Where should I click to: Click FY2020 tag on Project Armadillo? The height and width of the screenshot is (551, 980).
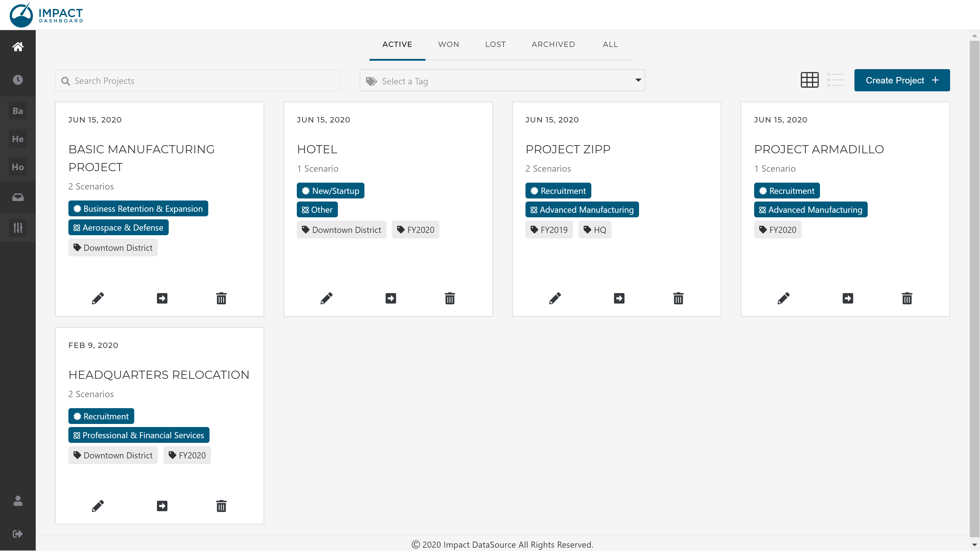778,230
